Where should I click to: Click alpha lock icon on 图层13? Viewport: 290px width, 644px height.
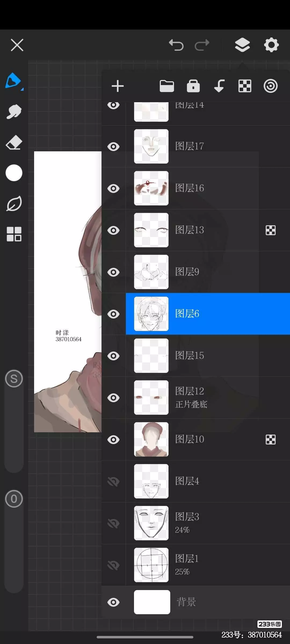point(270,230)
